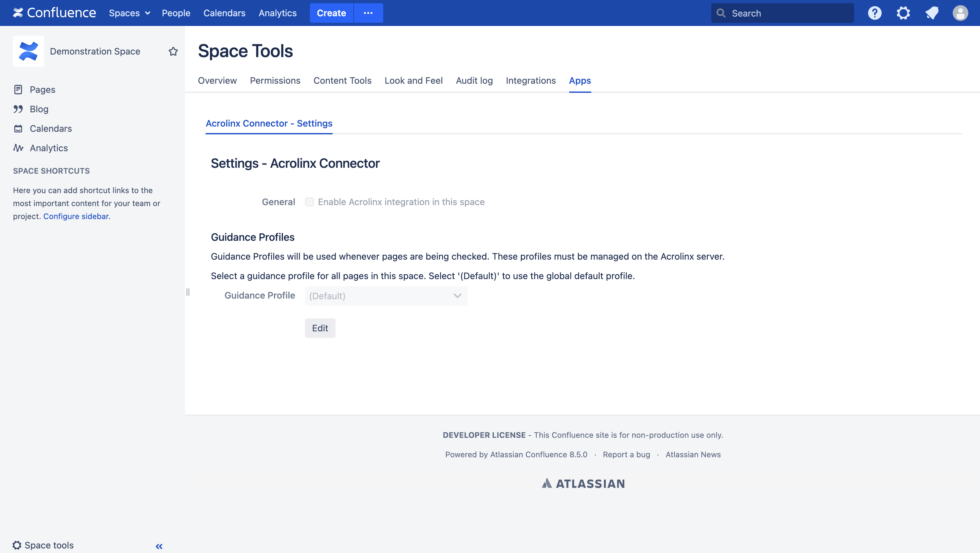
Task: Open Space tools label at bottom
Action: (x=49, y=545)
